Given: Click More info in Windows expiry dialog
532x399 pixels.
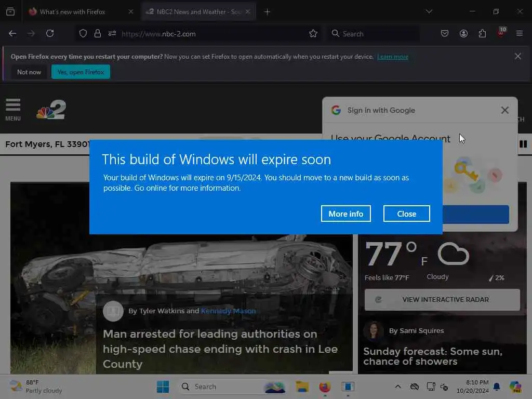Looking at the screenshot, I should click(x=345, y=214).
